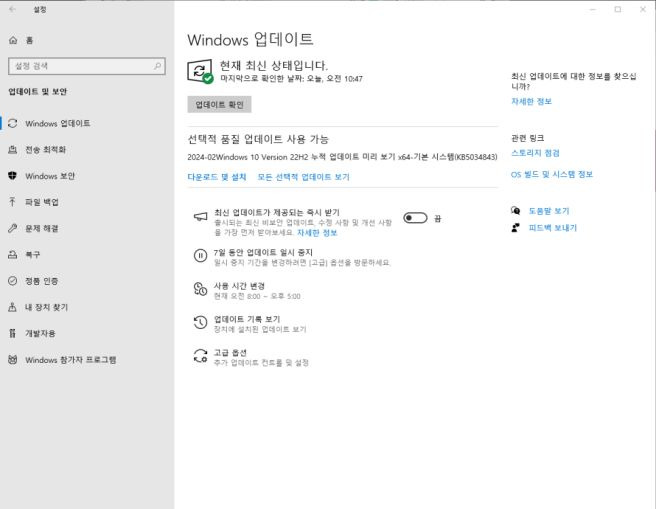Open the 파일 백업 sidebar item
656x509 pixels.
tap(87, 202)
